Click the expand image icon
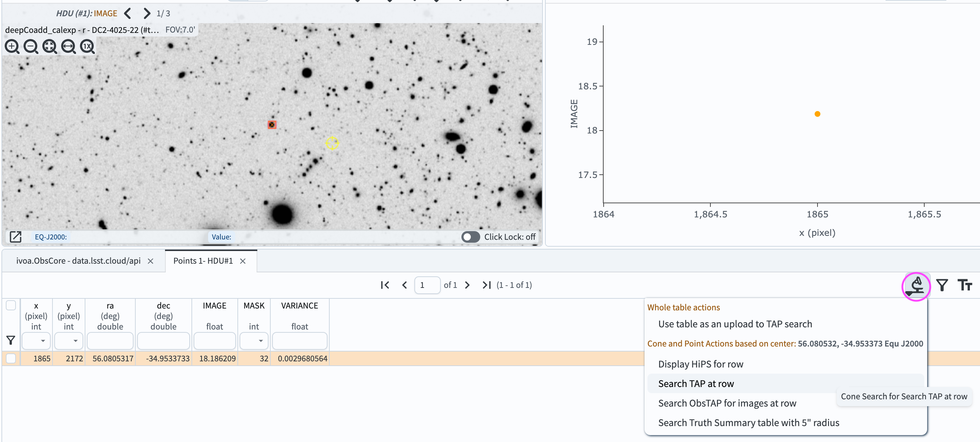The image size is (980, 442). [x=15, y=237]
